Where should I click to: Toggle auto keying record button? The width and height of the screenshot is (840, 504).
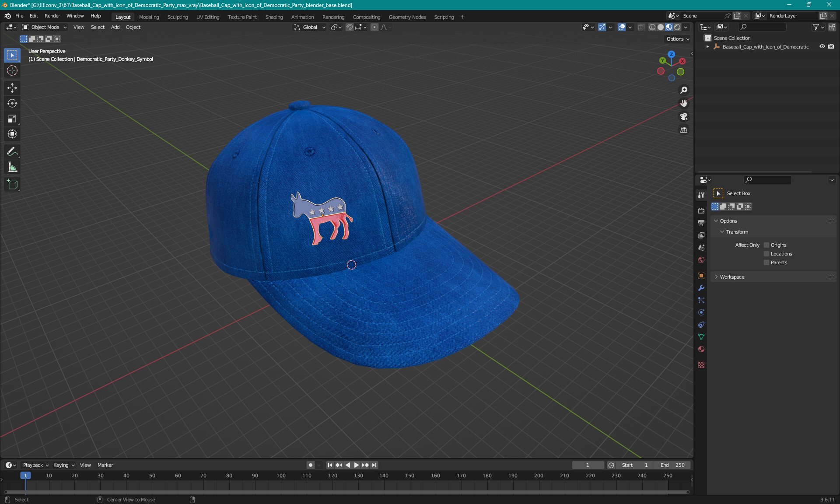(x=310, y=465)
